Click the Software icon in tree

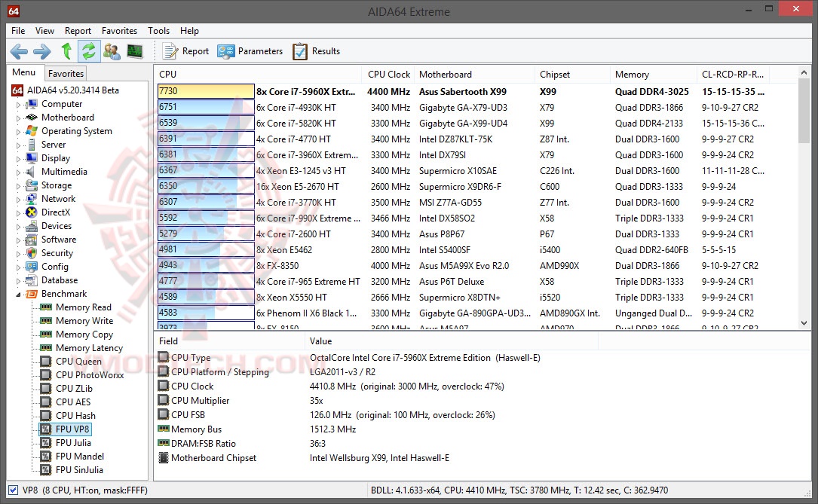32,240
